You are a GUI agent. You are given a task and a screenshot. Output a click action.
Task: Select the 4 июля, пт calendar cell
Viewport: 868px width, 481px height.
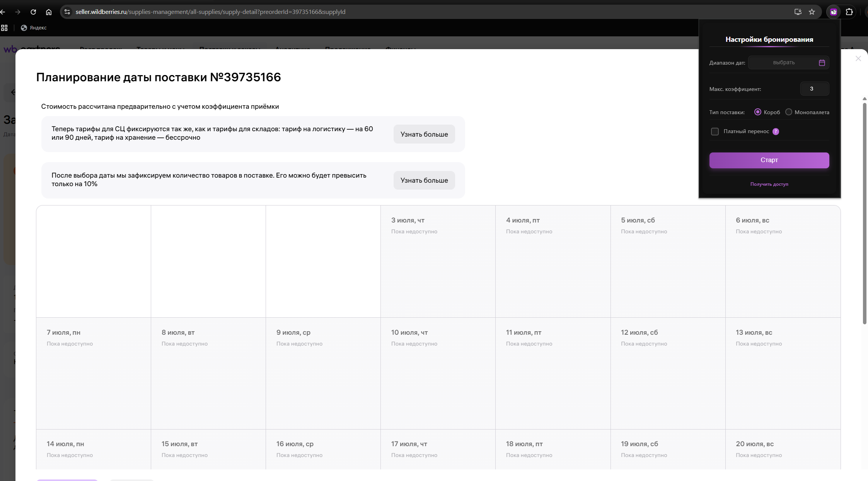pyautogui.click(x=553, y=261)
